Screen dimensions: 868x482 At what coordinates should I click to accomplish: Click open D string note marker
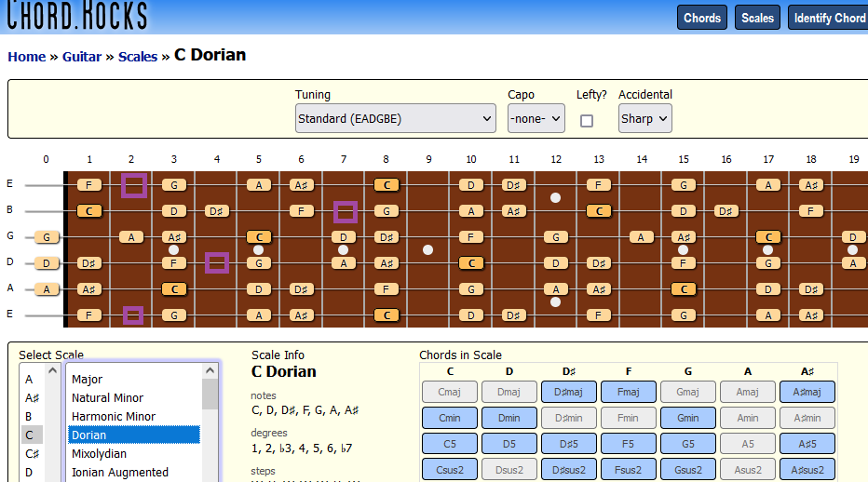pos(47,262)
